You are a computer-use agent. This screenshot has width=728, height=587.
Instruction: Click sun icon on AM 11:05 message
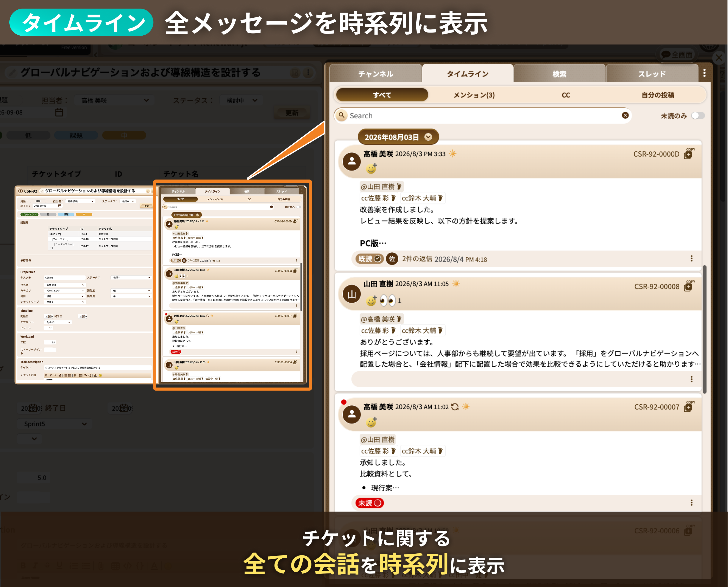point(456,283)
